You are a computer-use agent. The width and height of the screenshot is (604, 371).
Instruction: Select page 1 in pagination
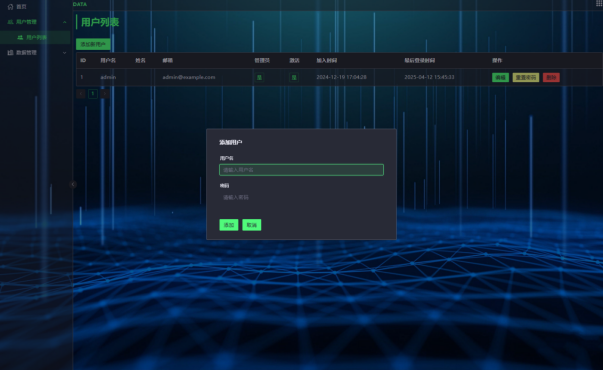click(93, 94)
